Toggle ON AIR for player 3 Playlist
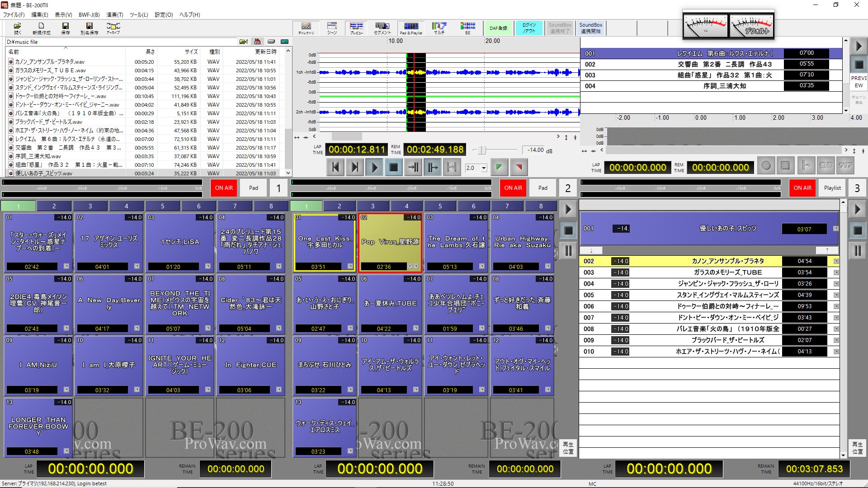This screenshot has height=488, width=868. pyautogui.click(x=802, y=188)
